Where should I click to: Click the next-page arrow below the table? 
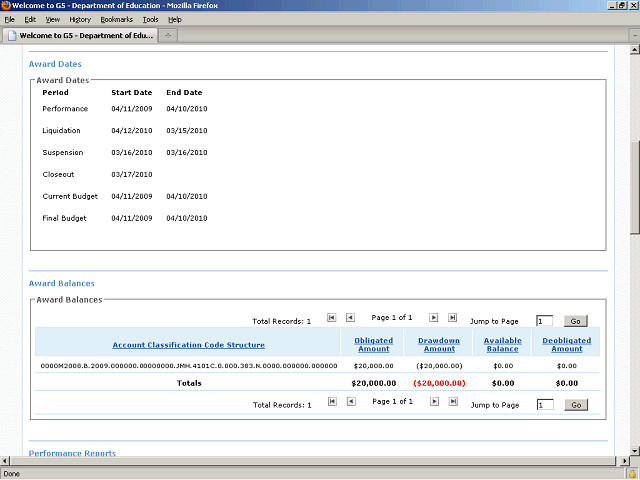434,401
